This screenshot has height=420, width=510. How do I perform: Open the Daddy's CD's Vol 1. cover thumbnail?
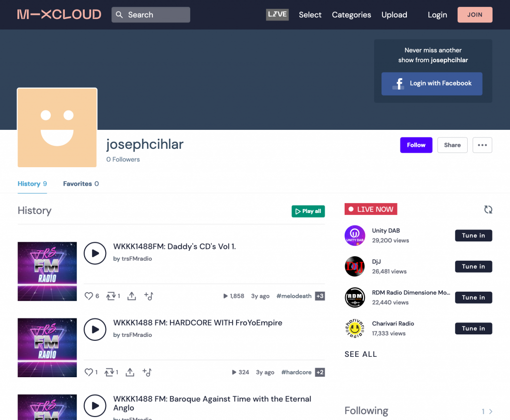(x=47, y=271)
